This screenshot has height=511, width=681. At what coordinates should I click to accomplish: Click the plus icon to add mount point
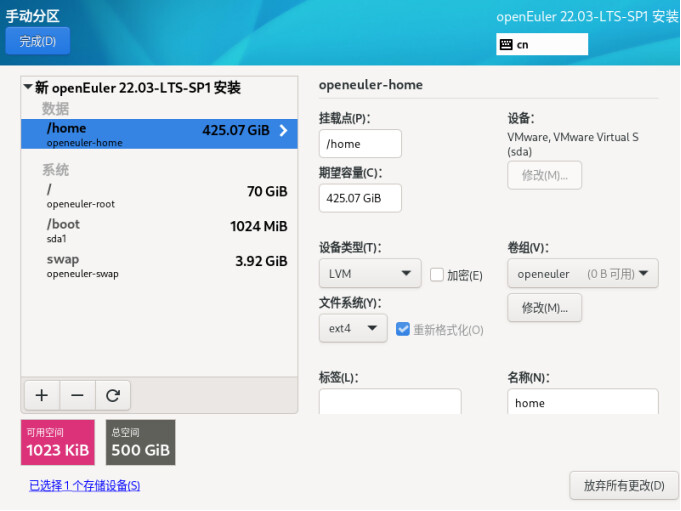click(x=41, y=395)
